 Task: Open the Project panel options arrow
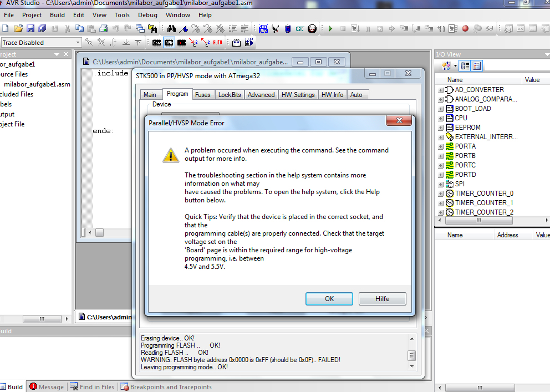tap(57, 54)
